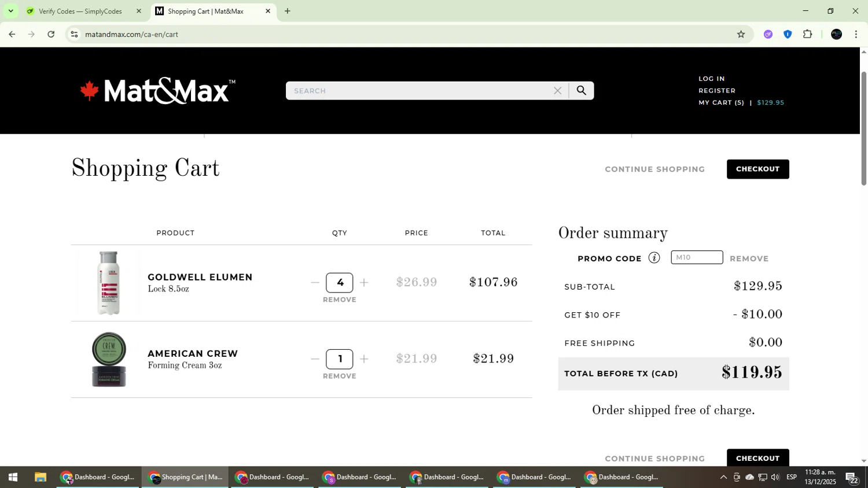Viewport: 868px width, 488px height.
Task: Increase Goldwell Elumen quantity
Action: 364,283
